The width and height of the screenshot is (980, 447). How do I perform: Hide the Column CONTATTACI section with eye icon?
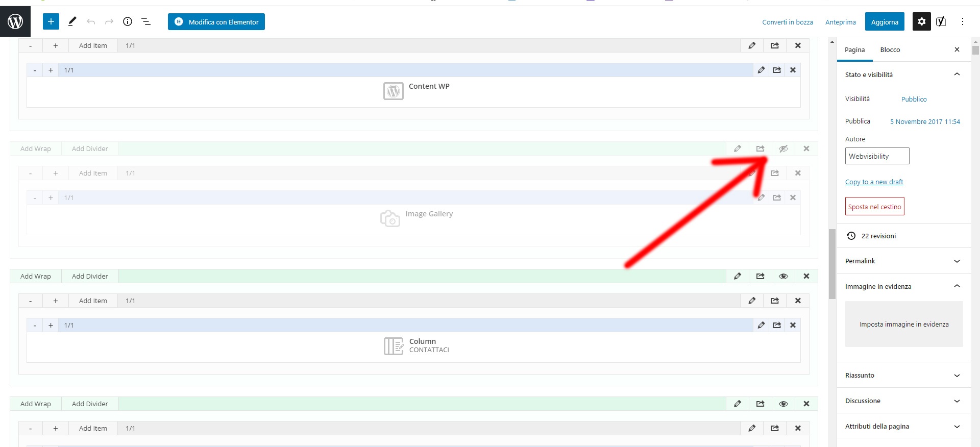pos(783,276)
